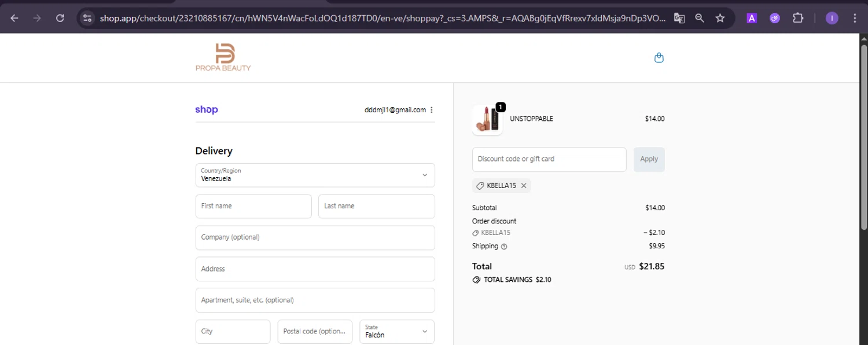Screen dimensions: 868x345
Task: Click the dddmjl1@gmail.com email text
Action: pos(395,110)
